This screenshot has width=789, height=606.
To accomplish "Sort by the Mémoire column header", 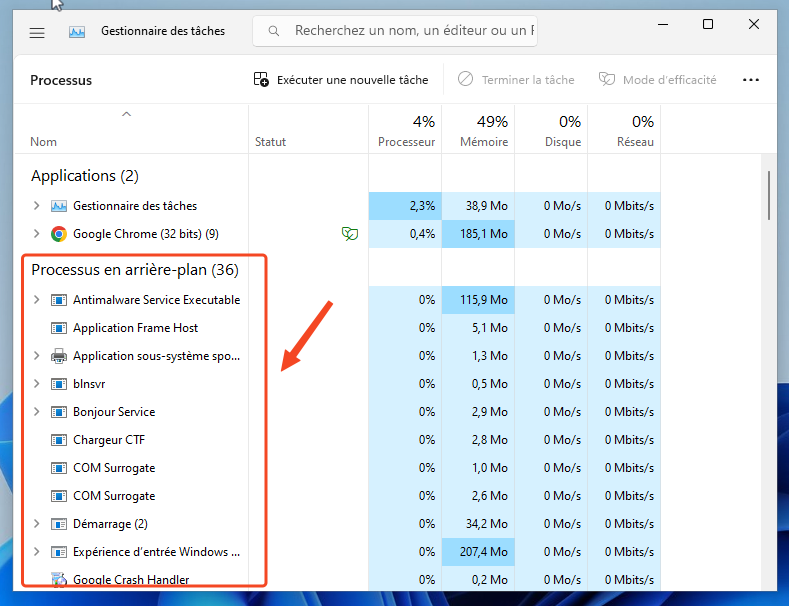I will [x=477, y=131].
